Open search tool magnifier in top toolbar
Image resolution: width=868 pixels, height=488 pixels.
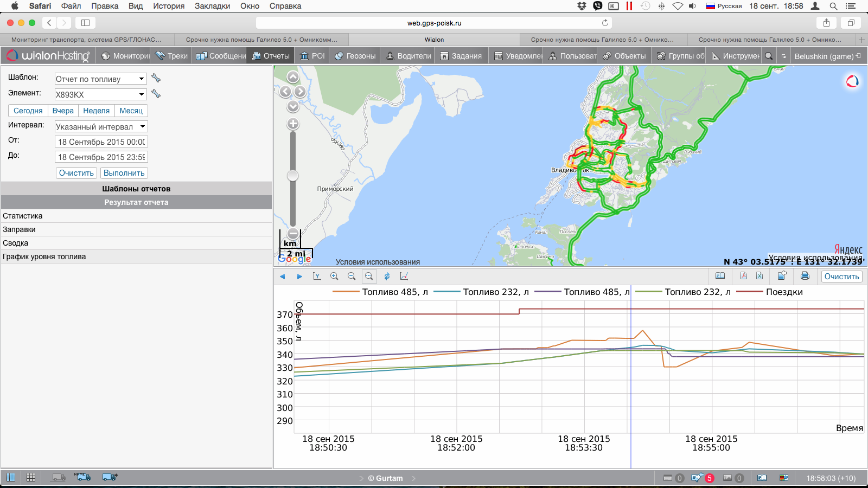(769, 56)
